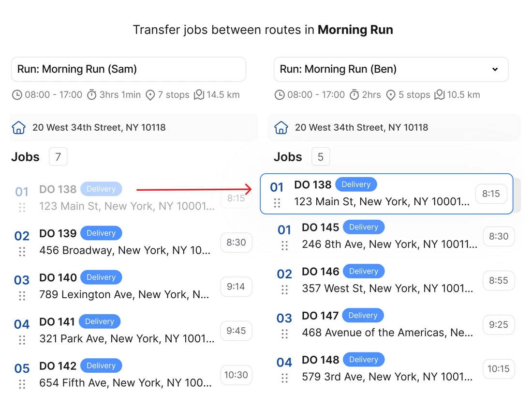Select address 789 Lexington Ave, New York
The width and height of the screenshot is (532, 396).
tap(124, 294)
